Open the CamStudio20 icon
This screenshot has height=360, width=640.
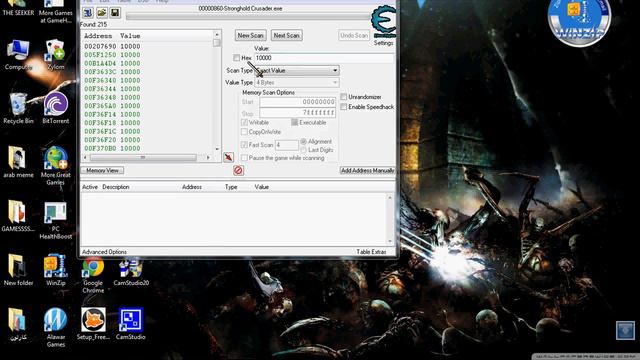(x=131, y=271)
